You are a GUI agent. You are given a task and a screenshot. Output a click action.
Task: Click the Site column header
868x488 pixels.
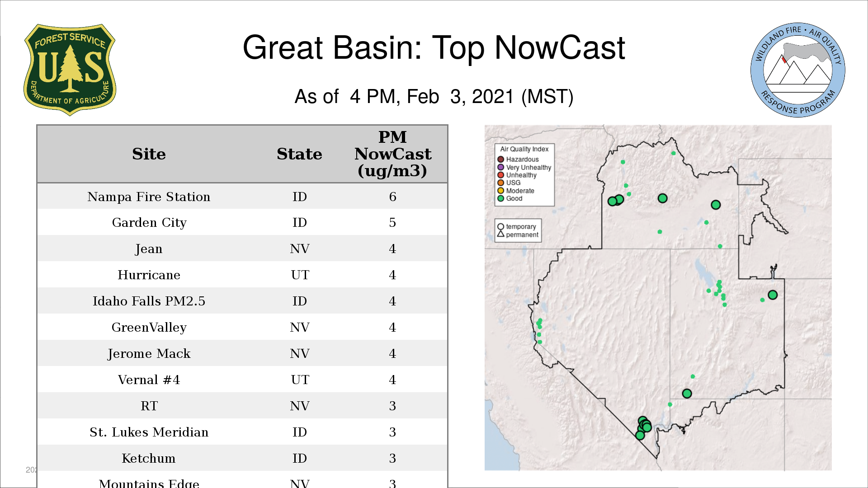coord(149,154)
